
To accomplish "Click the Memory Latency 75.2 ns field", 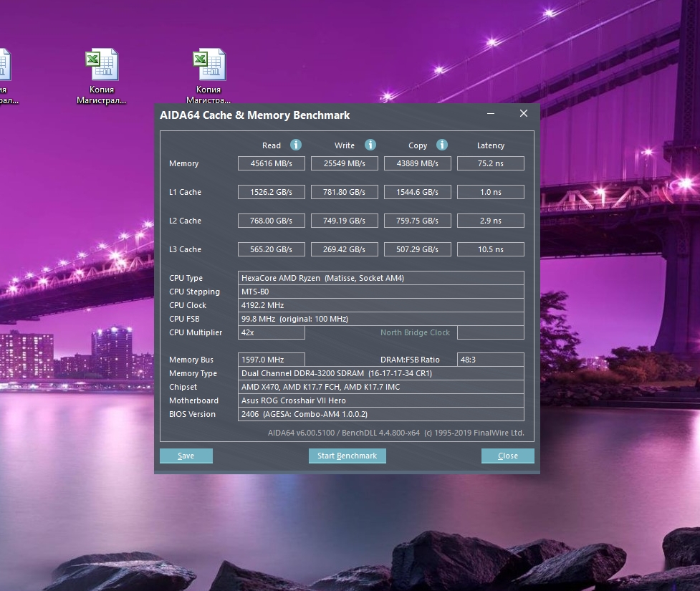I will click(490, 163).
